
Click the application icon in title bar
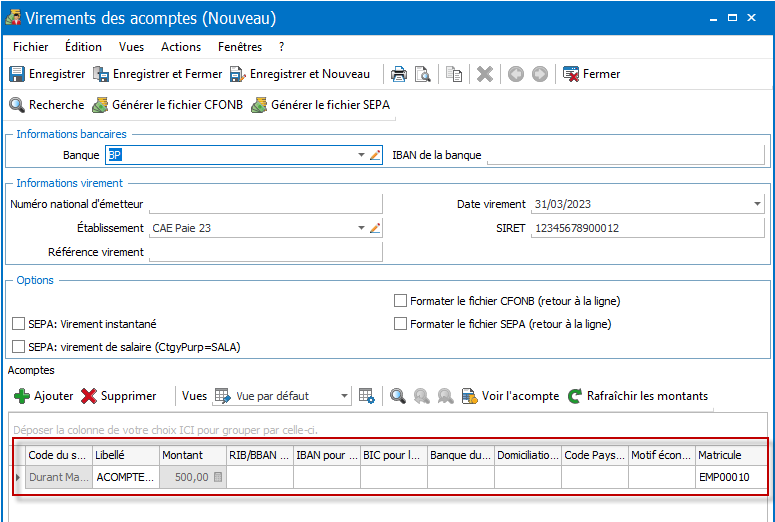[13, 18]
